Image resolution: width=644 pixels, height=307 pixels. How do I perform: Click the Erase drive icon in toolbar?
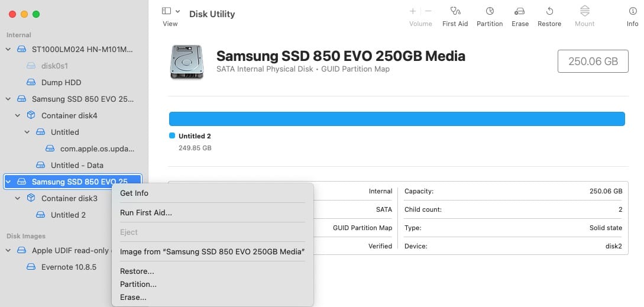(520, 11)
